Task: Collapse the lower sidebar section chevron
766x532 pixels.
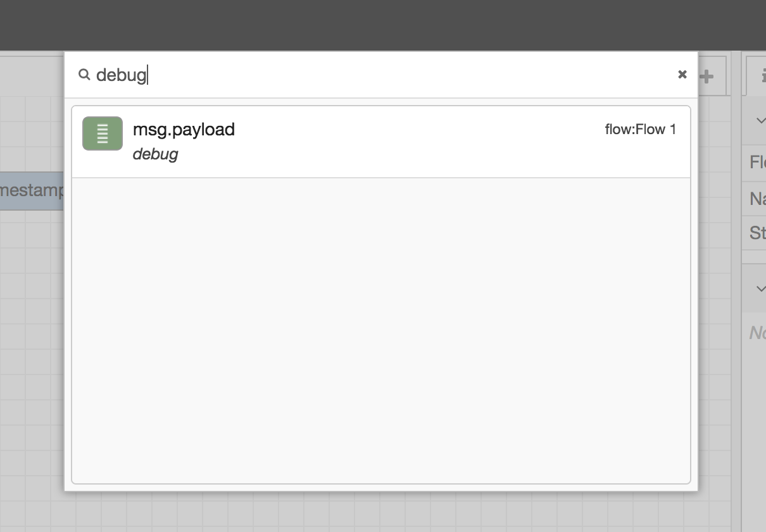Action: (760, 288)
